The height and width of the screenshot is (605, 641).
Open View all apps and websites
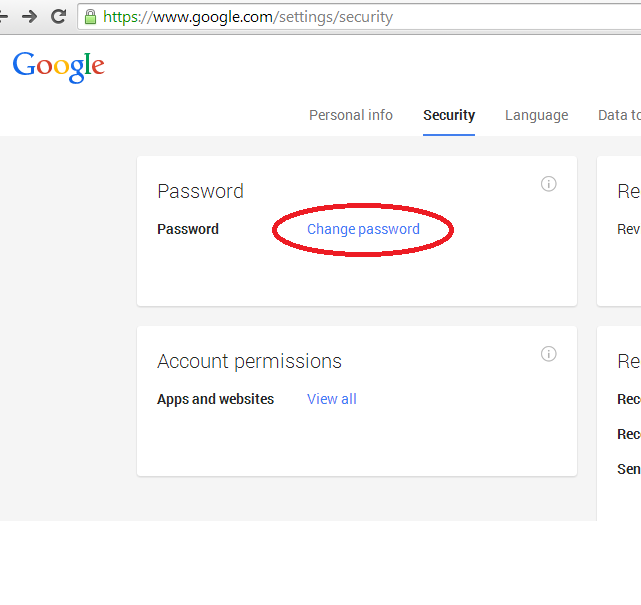tap(332, 399)
